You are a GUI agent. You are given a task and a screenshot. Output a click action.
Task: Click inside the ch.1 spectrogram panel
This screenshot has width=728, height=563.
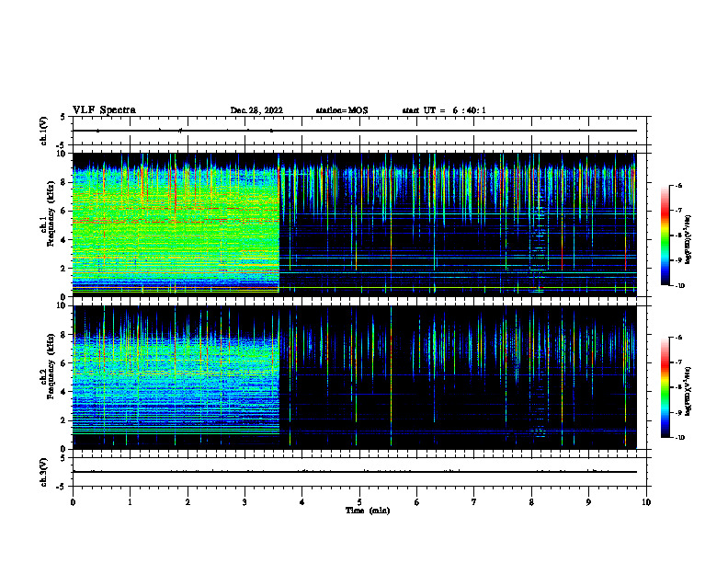coord(354,224)
